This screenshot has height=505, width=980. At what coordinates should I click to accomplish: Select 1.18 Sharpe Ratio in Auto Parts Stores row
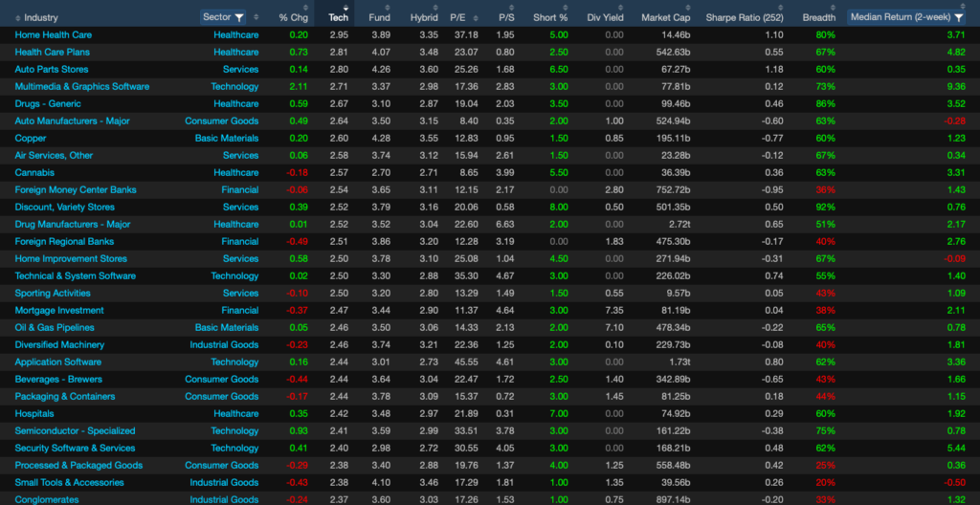(775, 70)
